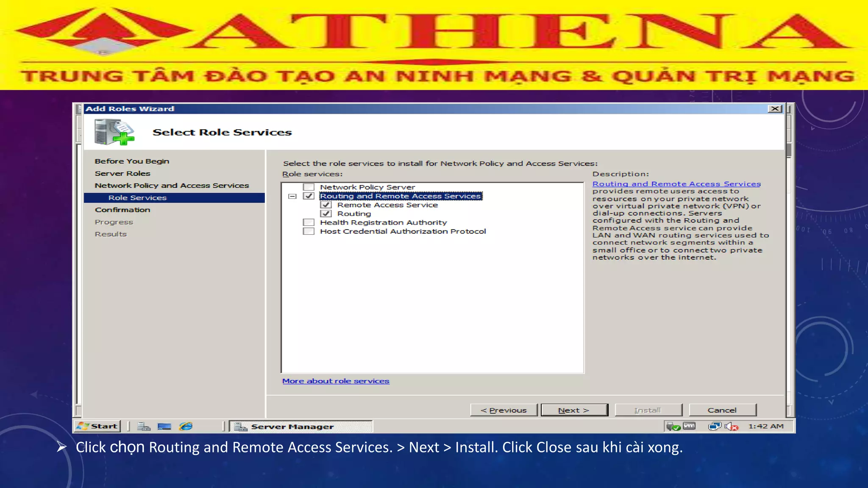Launch Server Manager quick launch icon

point(144,427)
